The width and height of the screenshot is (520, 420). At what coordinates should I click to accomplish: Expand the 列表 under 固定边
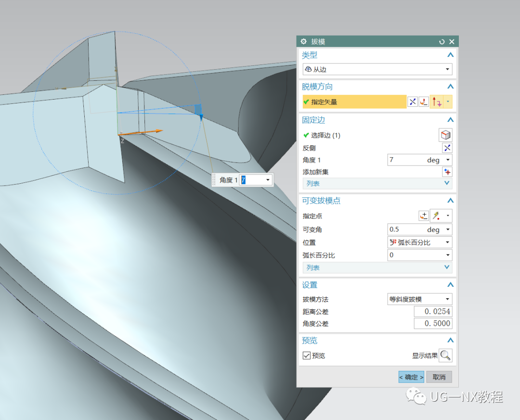click(377, 183)
